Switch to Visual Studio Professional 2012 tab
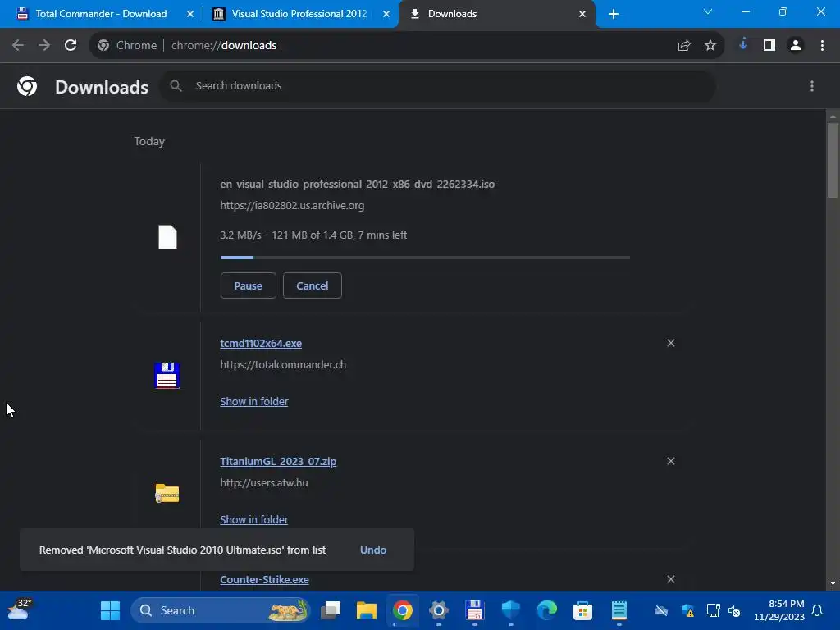The height and width of the screenshot is (630, 840). tap(299, 14)
